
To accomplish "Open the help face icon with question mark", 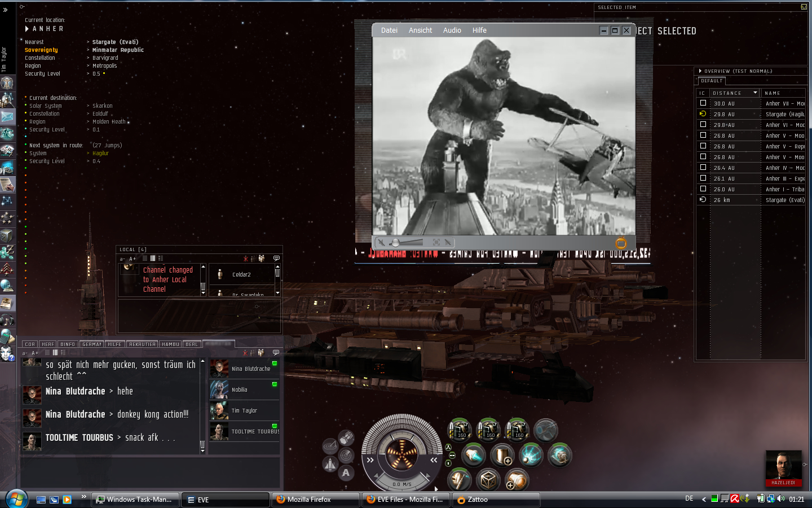I will (x=7, y=354).
